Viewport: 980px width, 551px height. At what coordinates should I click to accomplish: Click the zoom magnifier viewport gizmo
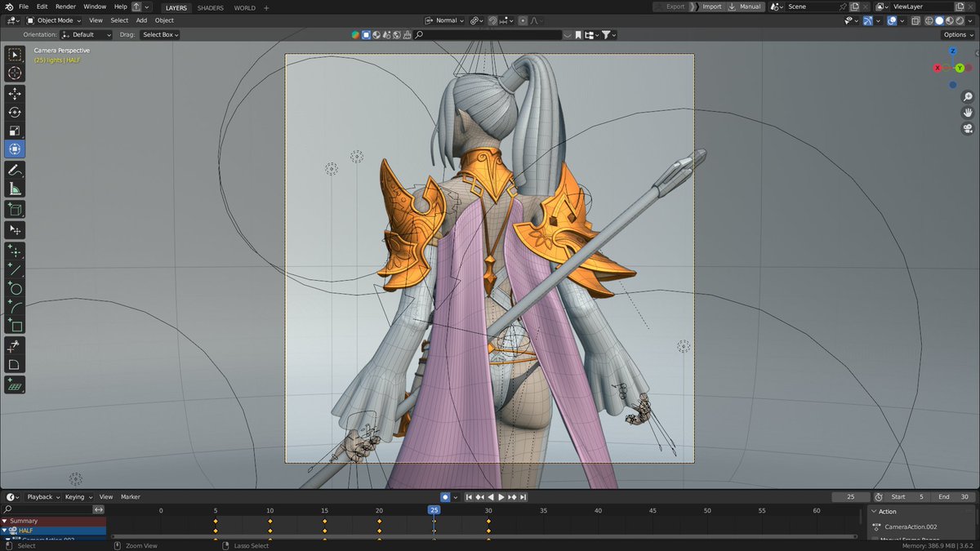pos(968,97)
